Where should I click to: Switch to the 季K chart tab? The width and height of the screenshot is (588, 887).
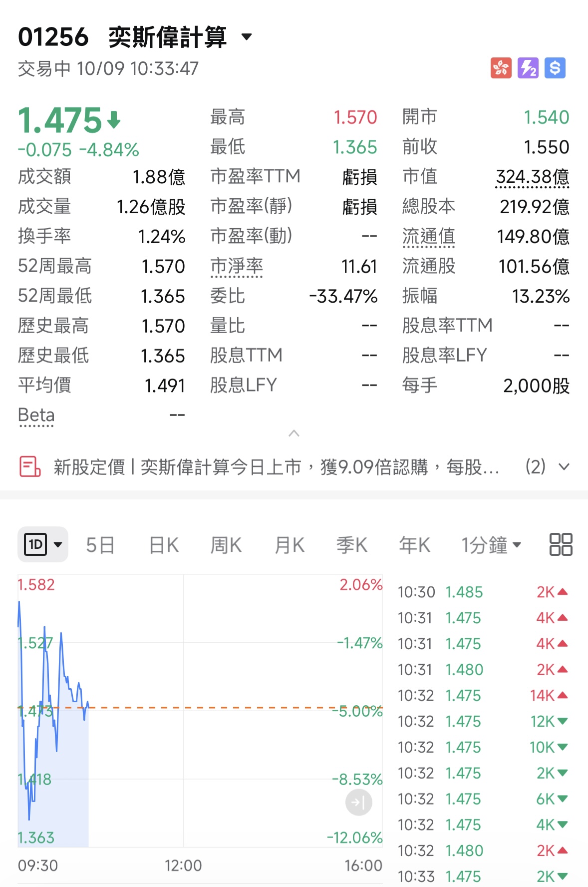(x=352, y=545)
